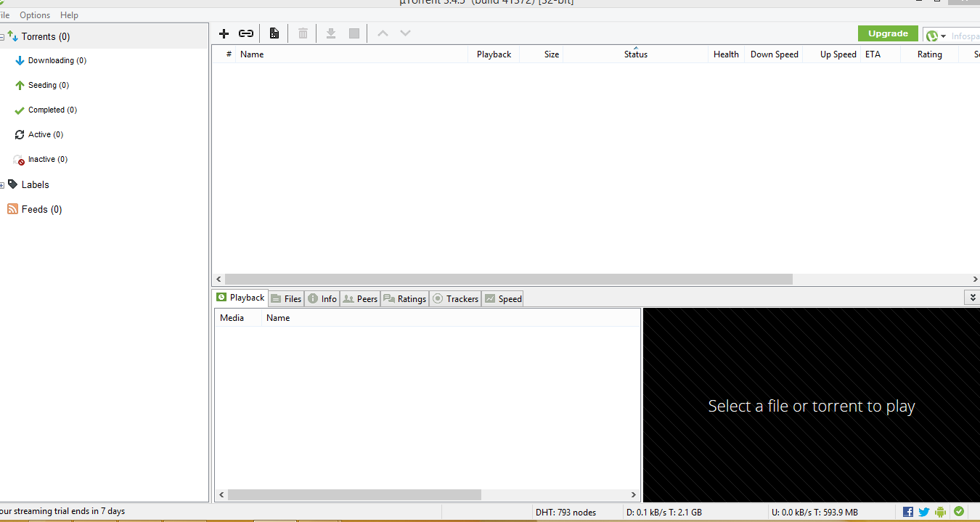Click the 'U: 0.0 kB/s T: 593.9 MB' upload status
This screenshot has width=980, height=522.
(x=814, y=513)
